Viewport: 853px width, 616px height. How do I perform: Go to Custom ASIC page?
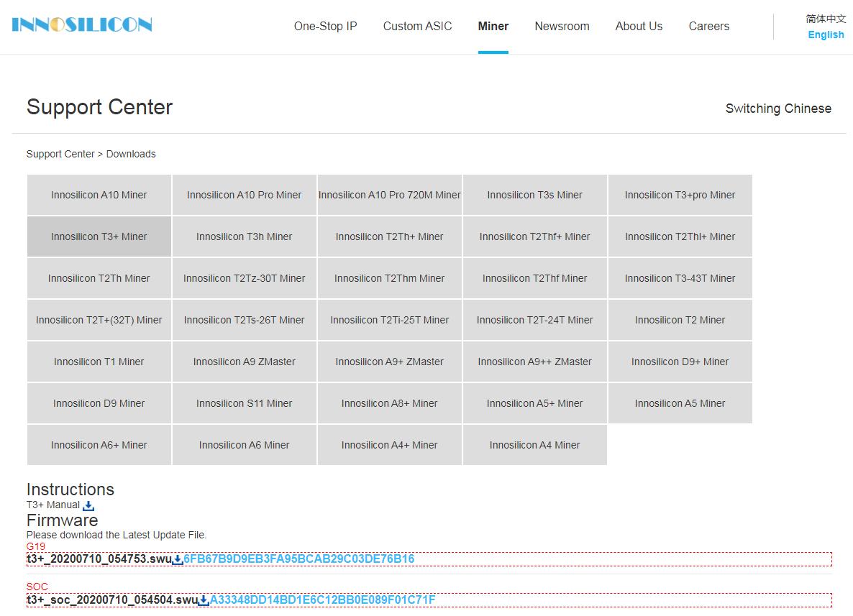coord(417,27)
